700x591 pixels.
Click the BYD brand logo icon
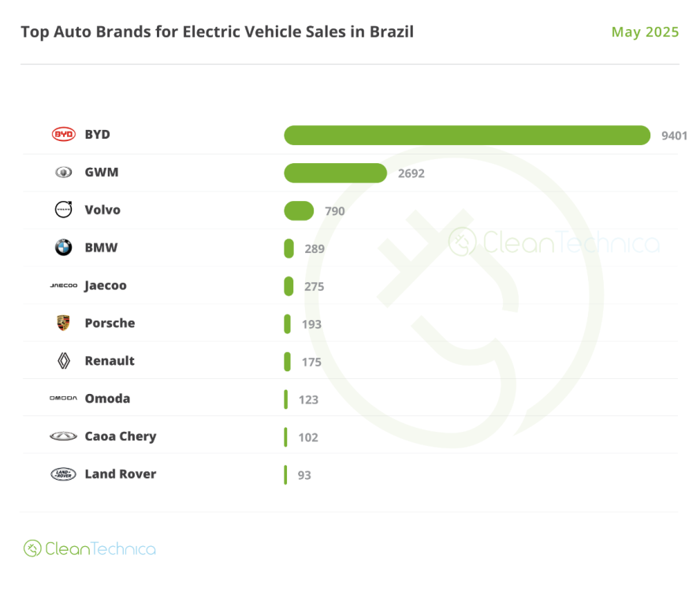click(63, 135)
